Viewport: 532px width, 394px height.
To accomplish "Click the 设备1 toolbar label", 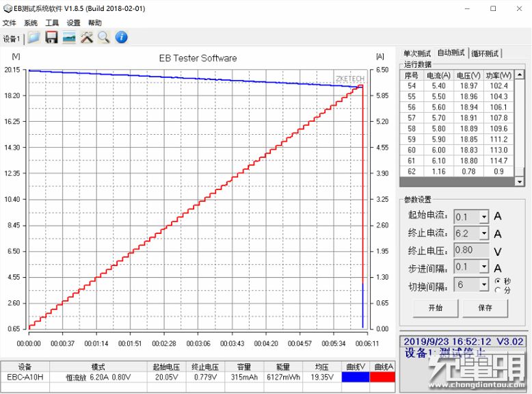I will pos(11,39).
